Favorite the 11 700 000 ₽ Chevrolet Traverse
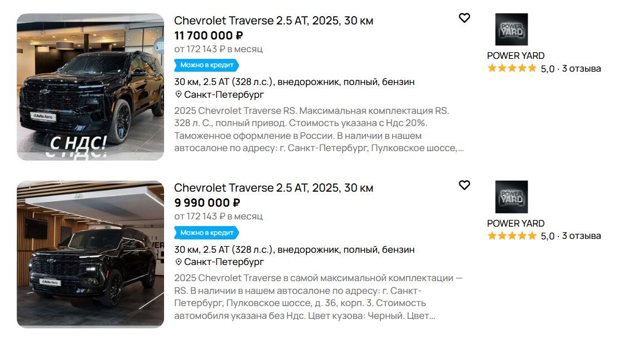 465,18
